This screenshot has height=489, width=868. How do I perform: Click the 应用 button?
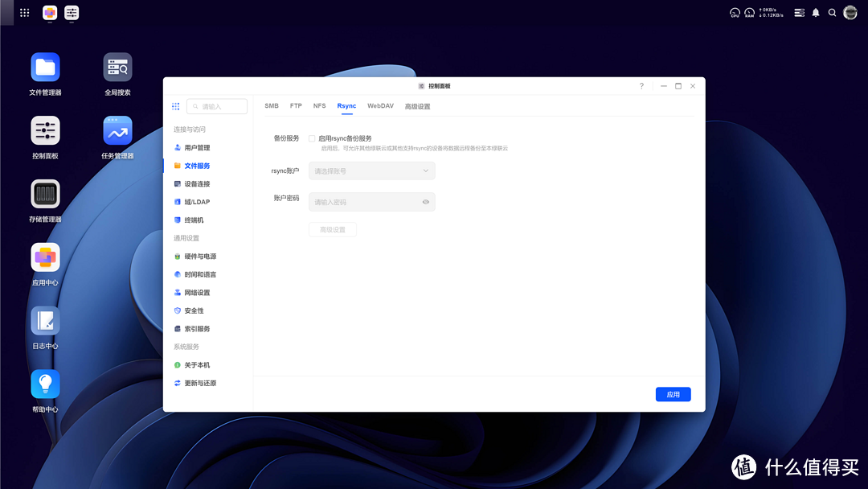(x=674, y=394)
